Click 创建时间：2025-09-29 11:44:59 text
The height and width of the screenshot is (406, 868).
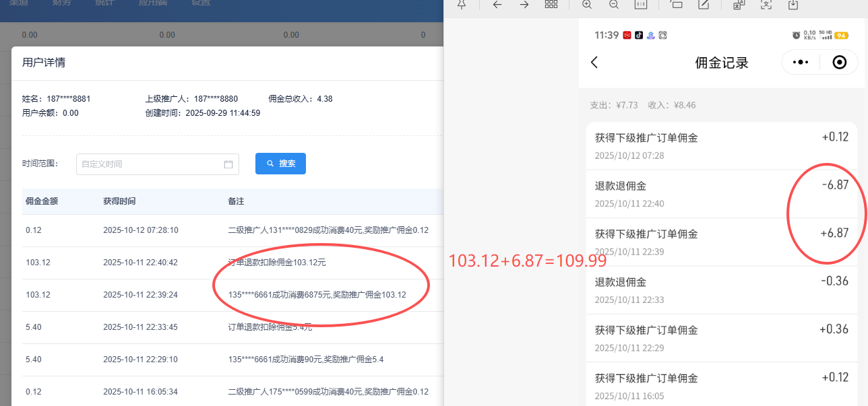(x=203, y=113)
